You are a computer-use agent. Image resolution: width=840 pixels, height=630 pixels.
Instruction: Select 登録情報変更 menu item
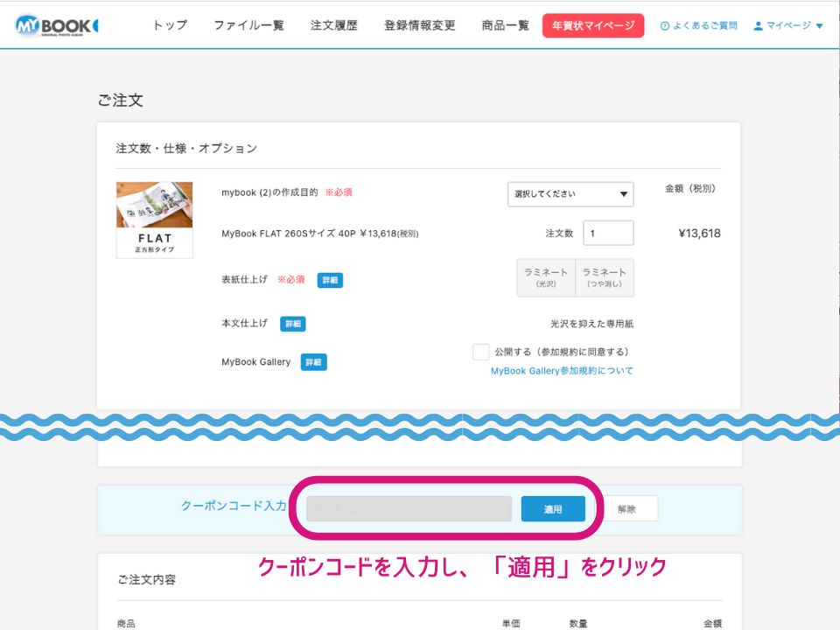pos(419,25)
